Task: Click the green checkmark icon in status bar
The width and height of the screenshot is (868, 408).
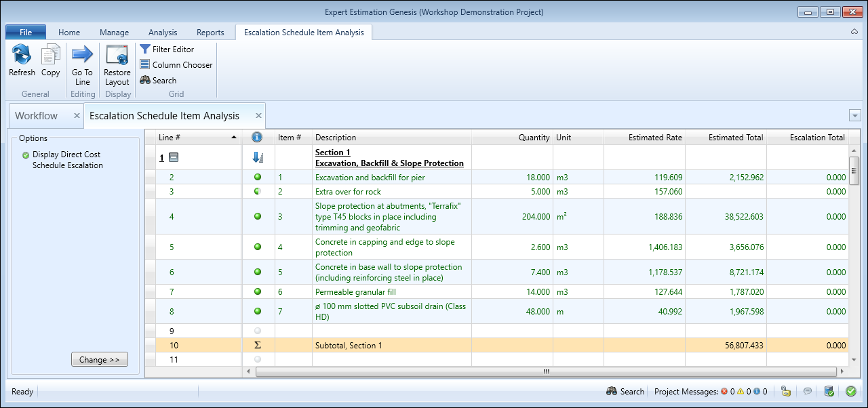Action: click(x=851, y=391)
